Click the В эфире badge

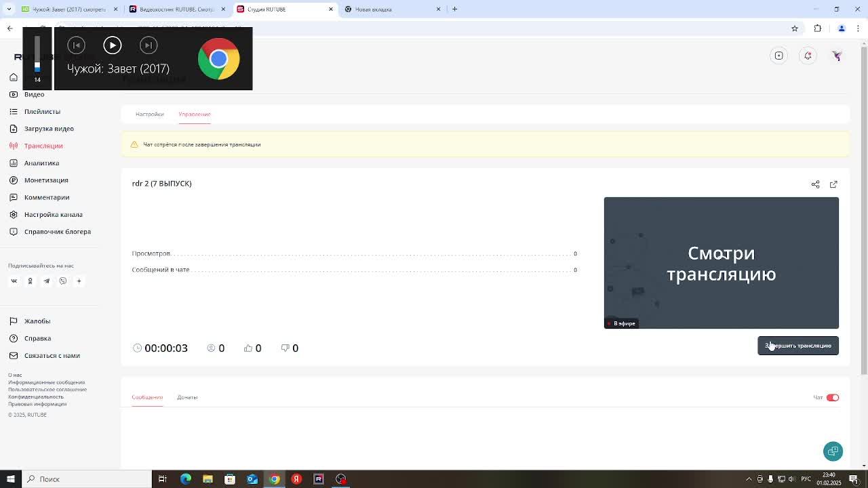622,323
